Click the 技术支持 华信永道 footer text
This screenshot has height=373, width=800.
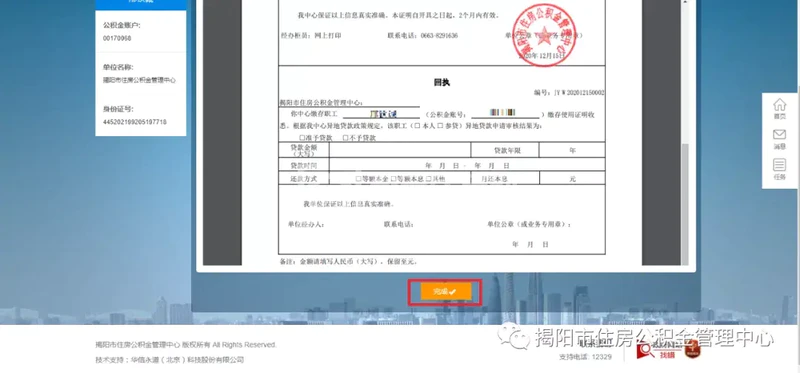169,360
